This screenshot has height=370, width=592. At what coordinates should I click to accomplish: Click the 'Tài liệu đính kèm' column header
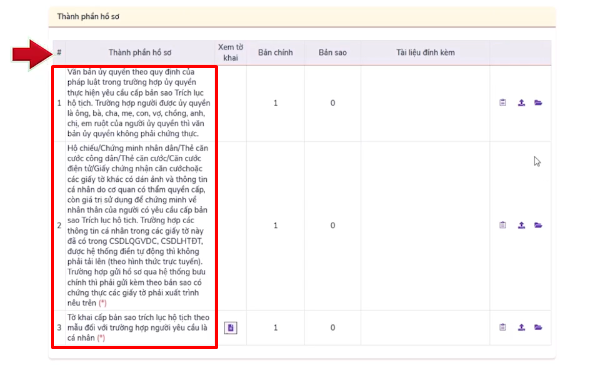(x=425, y=52)
